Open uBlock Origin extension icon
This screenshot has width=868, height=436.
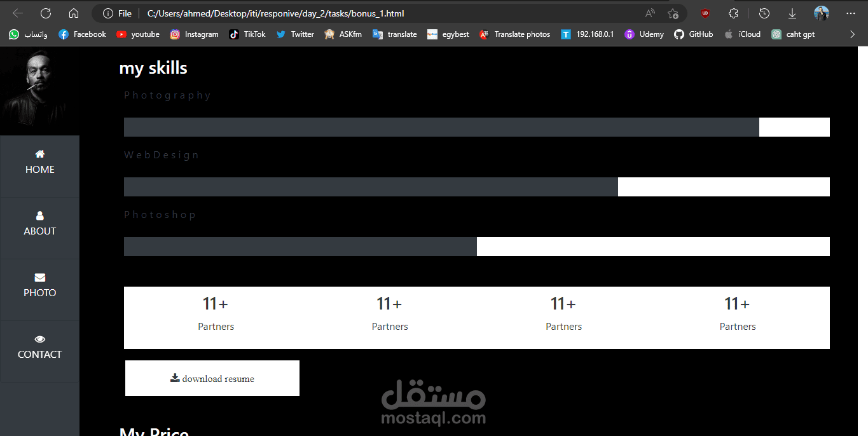click(x=705, y=13)
